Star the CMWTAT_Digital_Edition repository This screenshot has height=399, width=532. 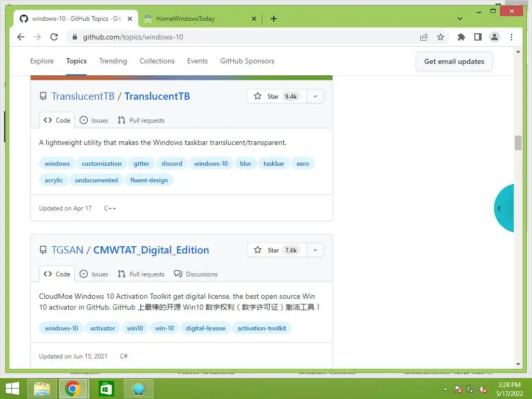tap(277, 250)
